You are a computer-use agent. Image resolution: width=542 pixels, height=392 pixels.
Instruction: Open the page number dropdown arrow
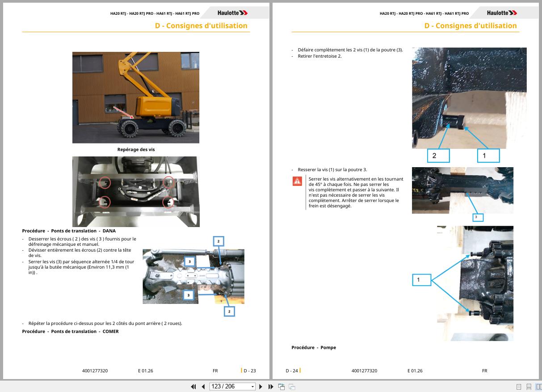click(x=253, y=387)
